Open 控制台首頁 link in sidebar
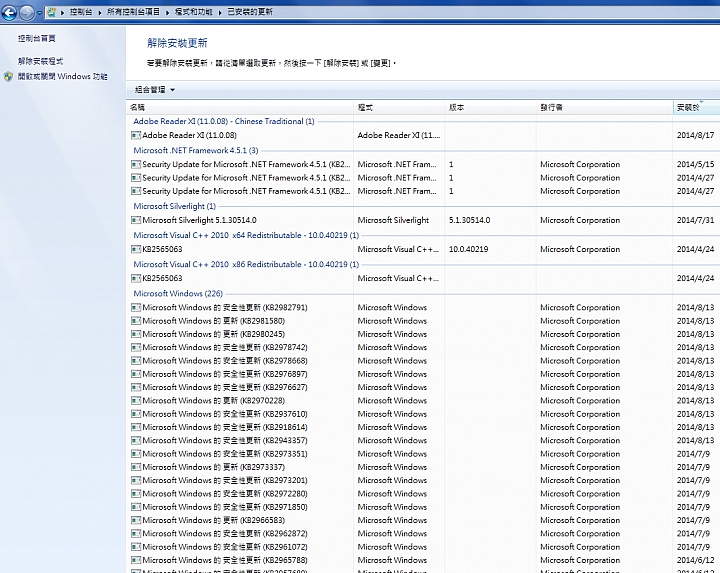This screenshot has width=720, height=573. point(37,39)
